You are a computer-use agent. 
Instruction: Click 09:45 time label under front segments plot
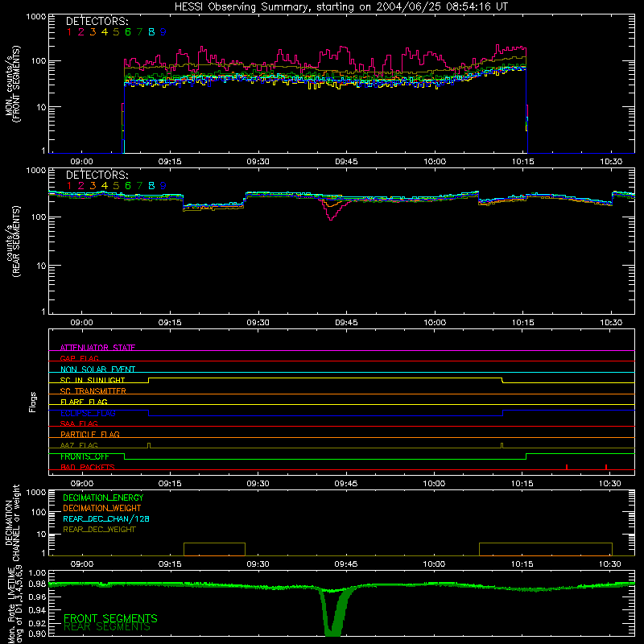346,162
